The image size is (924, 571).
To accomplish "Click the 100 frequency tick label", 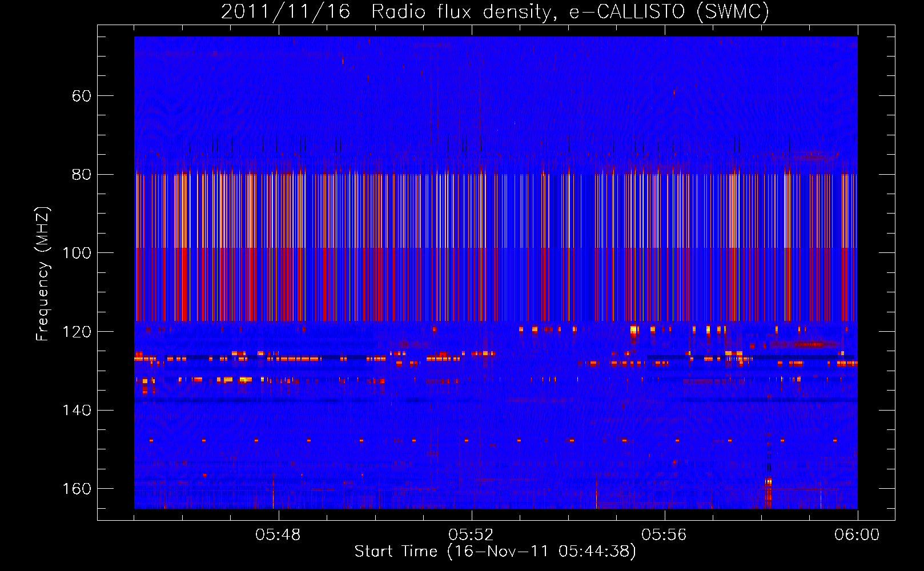I will coord(77,253).
